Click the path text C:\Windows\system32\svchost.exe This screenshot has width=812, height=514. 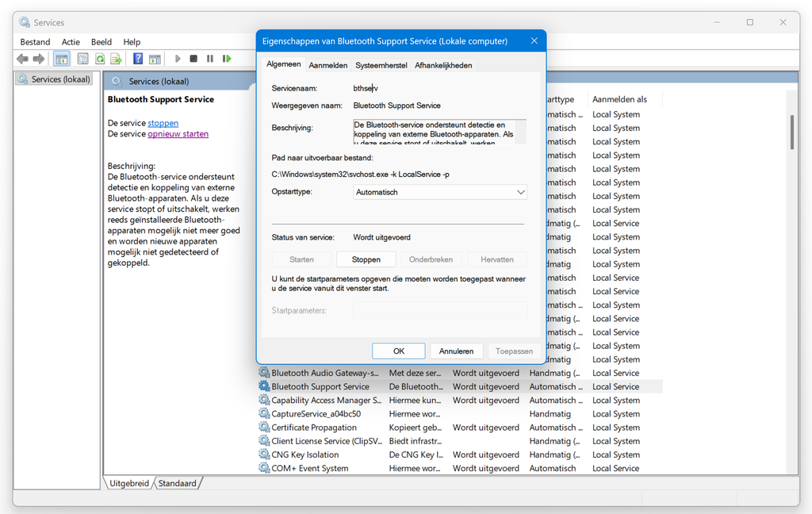pyautogui.click(x=361, y=174)
